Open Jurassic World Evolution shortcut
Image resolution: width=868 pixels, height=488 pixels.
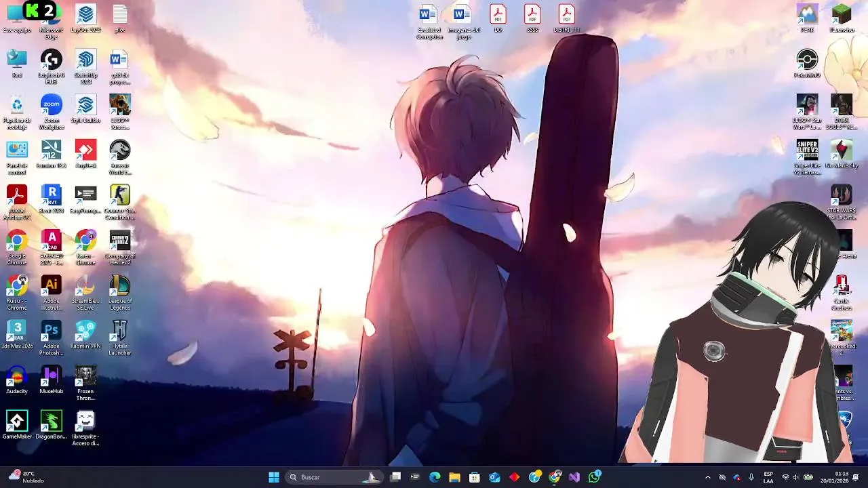coord(120,157)
